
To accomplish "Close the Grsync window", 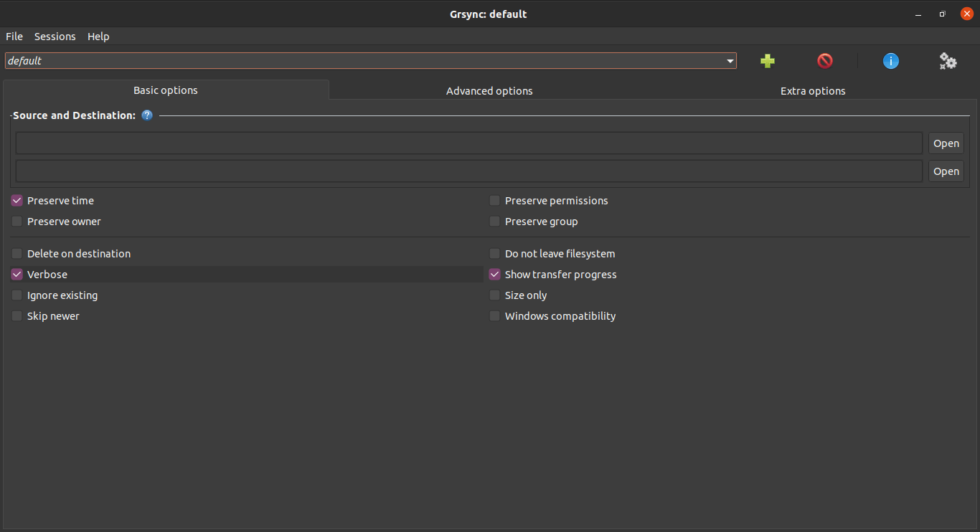I will pyautogui.click(x=967, y=14).
